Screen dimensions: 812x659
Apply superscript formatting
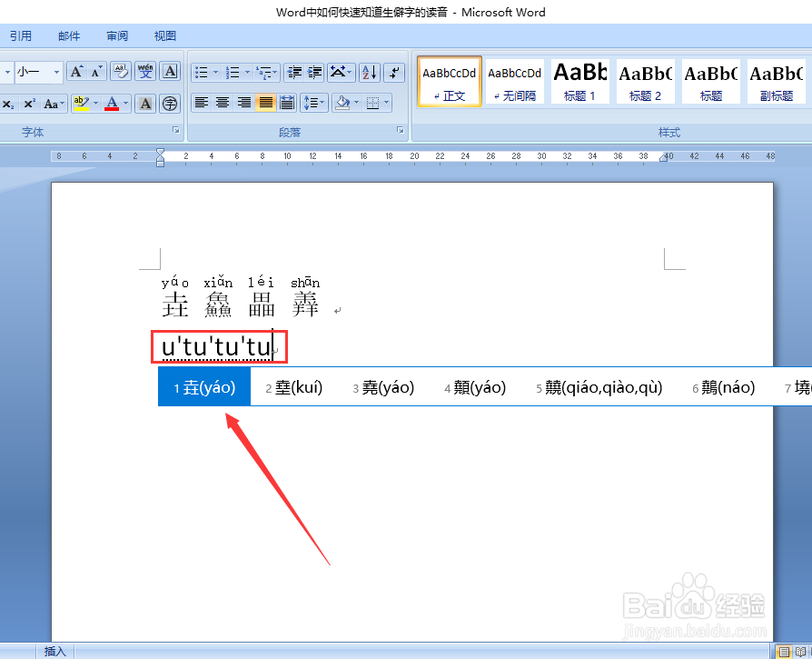[29, 104]
